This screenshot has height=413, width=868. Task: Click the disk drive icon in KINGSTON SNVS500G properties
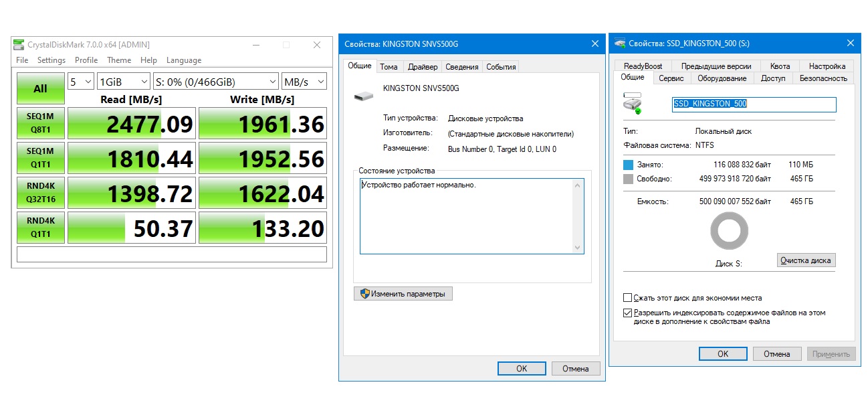tap(364, 96)
